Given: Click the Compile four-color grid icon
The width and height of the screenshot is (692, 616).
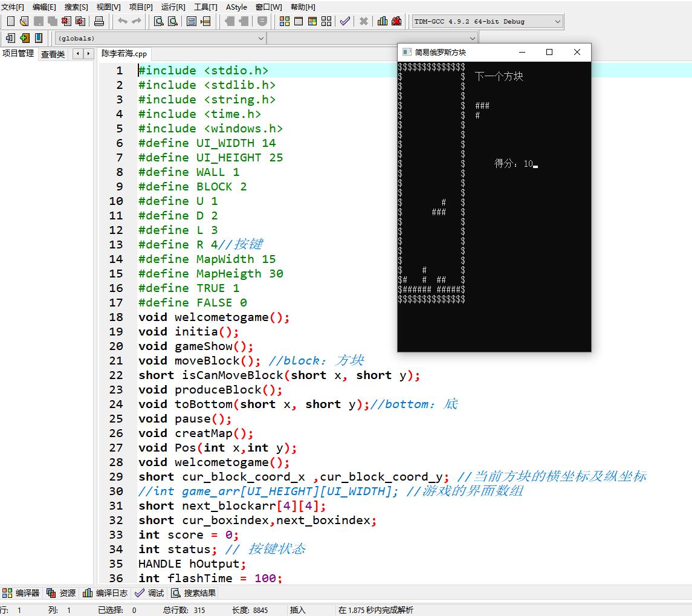Looking at the screenshot, I should [x=284, y=21].
